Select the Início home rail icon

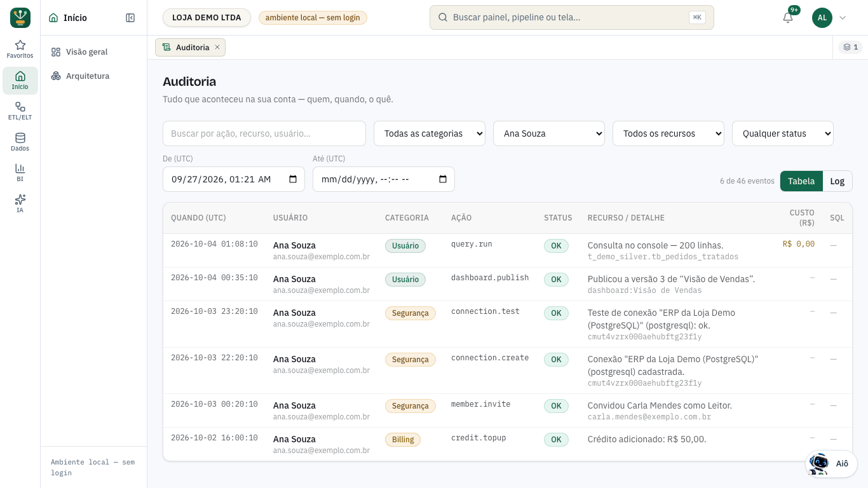[x=20, y=81]
